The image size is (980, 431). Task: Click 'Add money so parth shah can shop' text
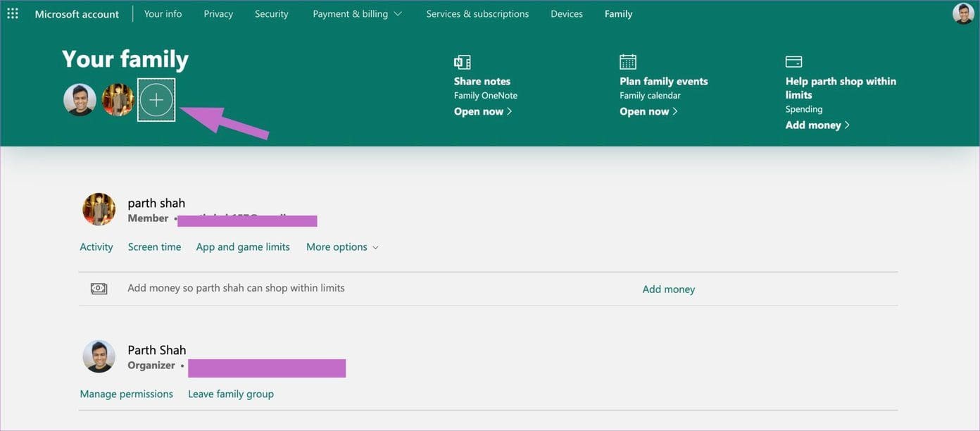pos(236,288)
